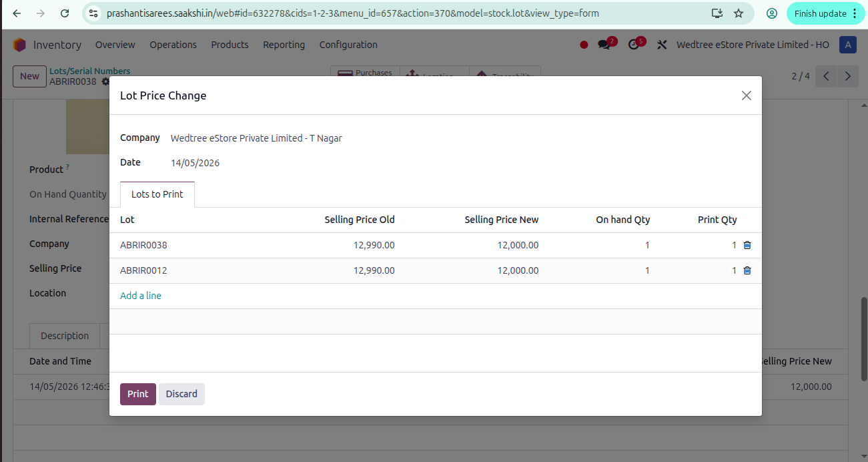Click the browser back arrow
This screenshot has height=462, width=868.
tap(17, 13)
